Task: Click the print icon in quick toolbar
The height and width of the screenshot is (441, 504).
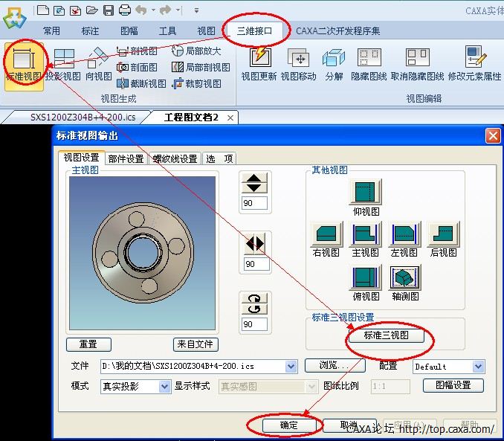Action: (125, 10)
